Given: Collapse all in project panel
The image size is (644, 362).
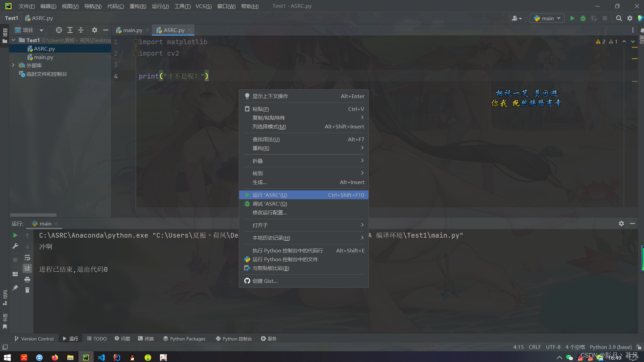Looking at the screenshot, I should (x=81, y=30).
